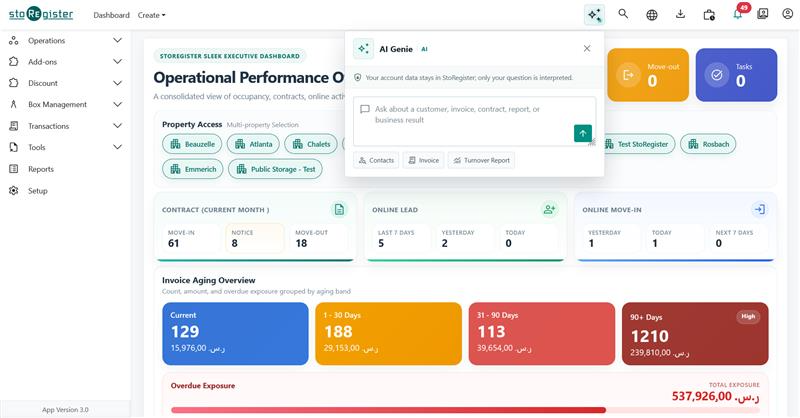Open the language globe icon

pyautogui.click(x=652, y=15)
